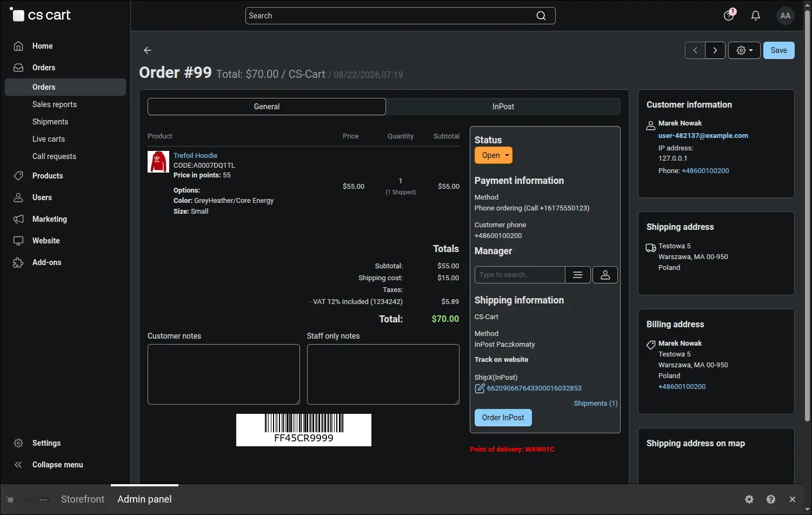This screenshot has width=812, height=515.
Task: Click the Marek Nowak customer name
Action: point(680,123)
